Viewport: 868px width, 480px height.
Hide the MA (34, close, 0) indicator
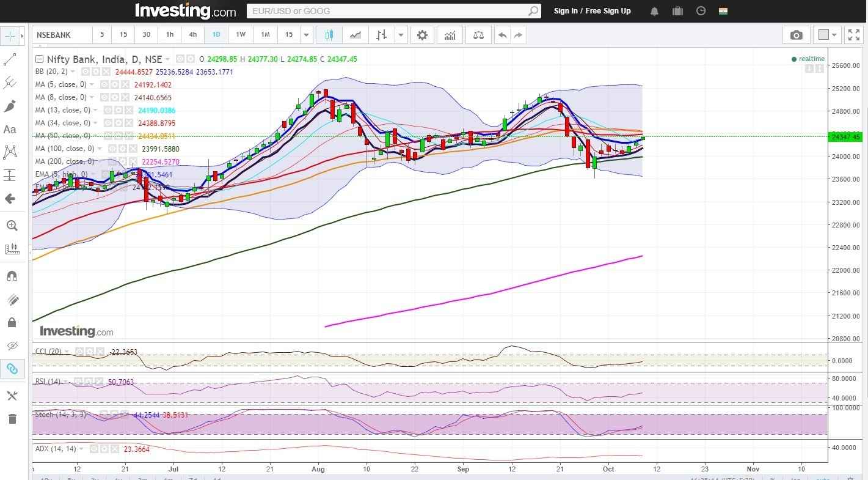coord(108,123)
